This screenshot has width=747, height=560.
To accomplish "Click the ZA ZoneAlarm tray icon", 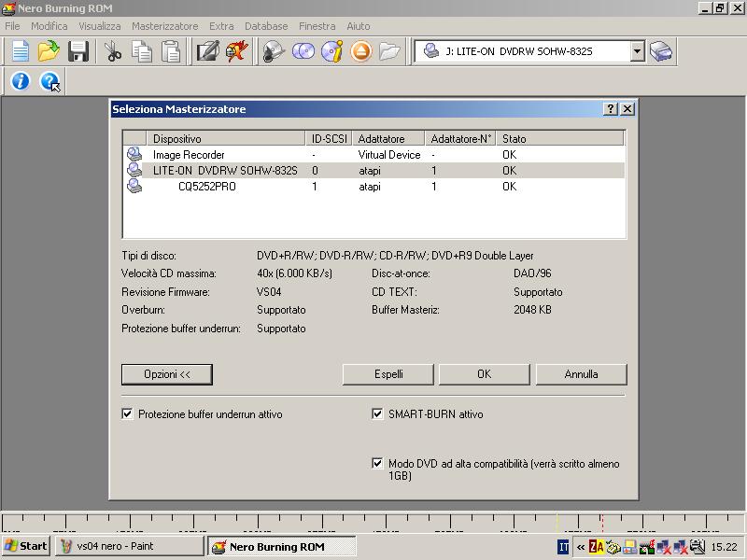I will tap(596, 546).
